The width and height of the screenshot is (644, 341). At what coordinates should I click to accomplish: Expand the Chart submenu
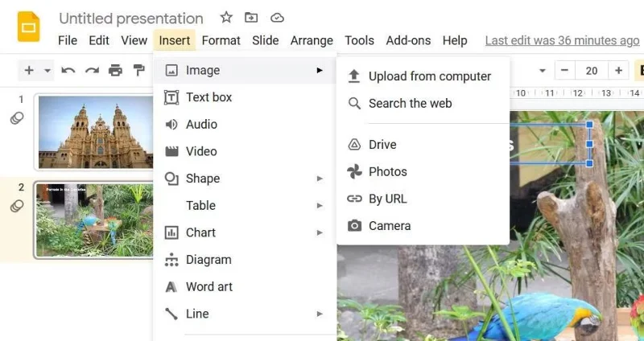(246, 232)
